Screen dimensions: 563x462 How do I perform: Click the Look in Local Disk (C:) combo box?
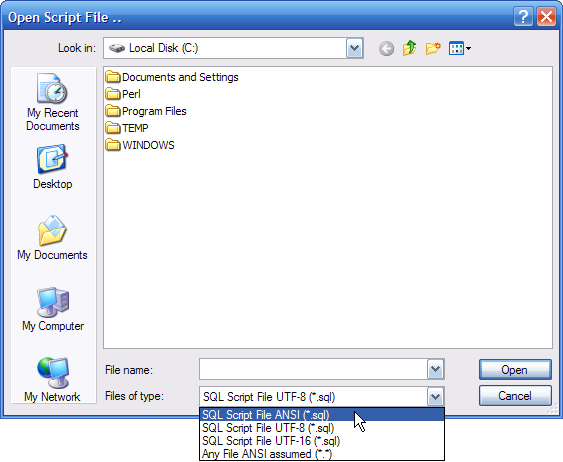pyautogui.click(x=233, y=48)
